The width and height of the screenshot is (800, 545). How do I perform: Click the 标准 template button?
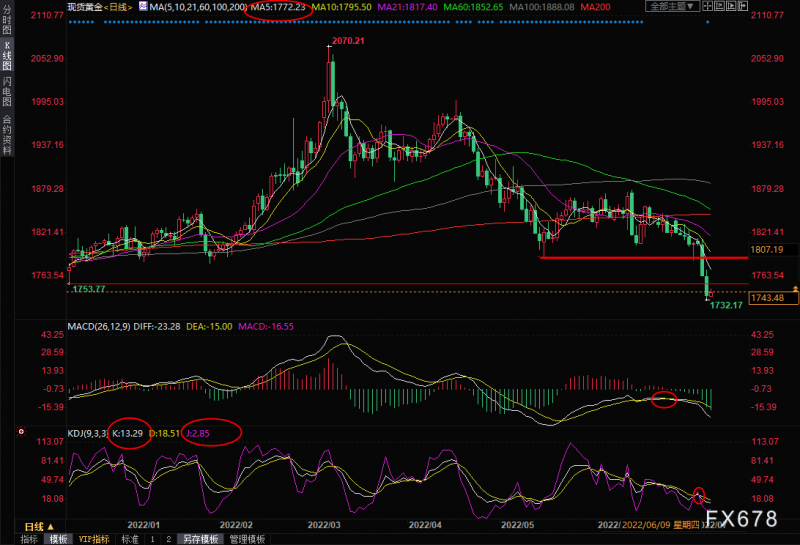(x=130, y=539)
